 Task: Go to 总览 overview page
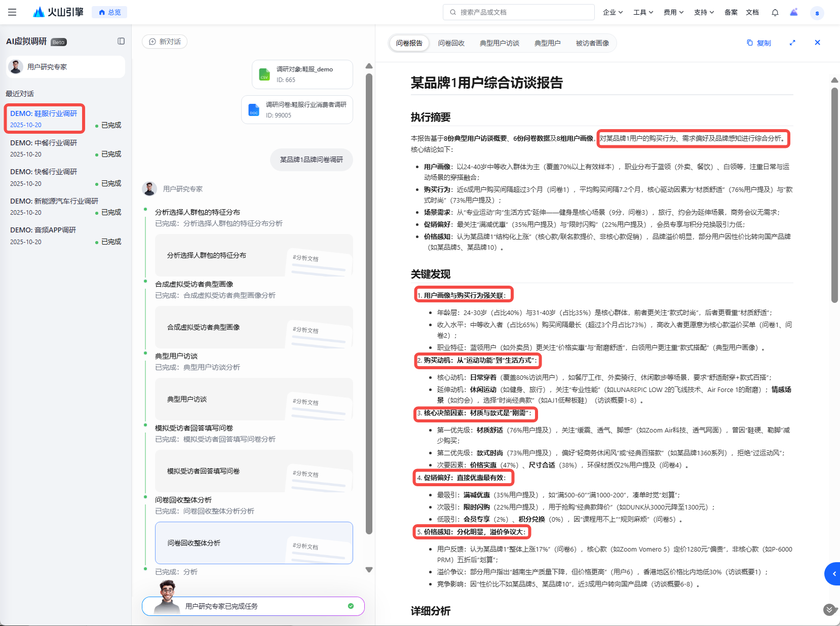click(x=109, y=12)
